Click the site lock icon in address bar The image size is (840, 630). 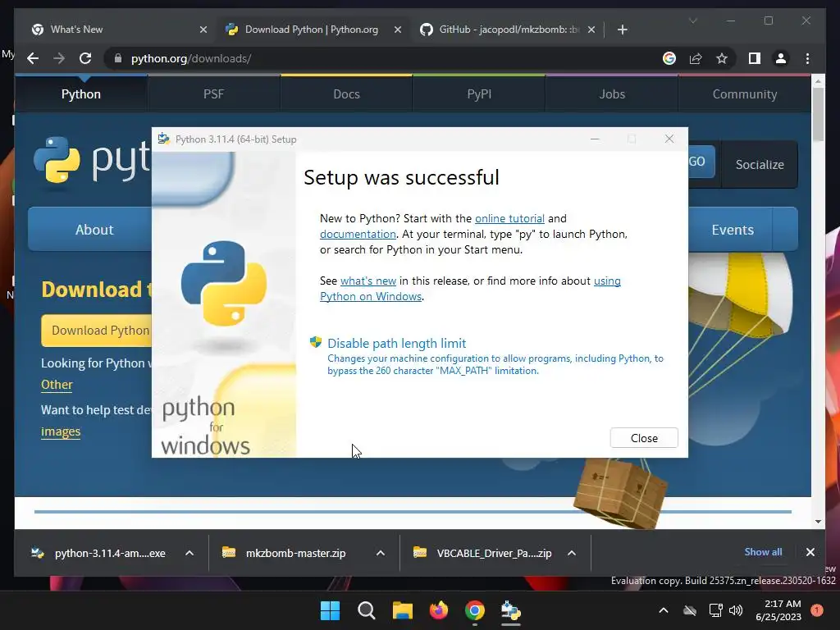pyautogui.click(x=118, y=58)
